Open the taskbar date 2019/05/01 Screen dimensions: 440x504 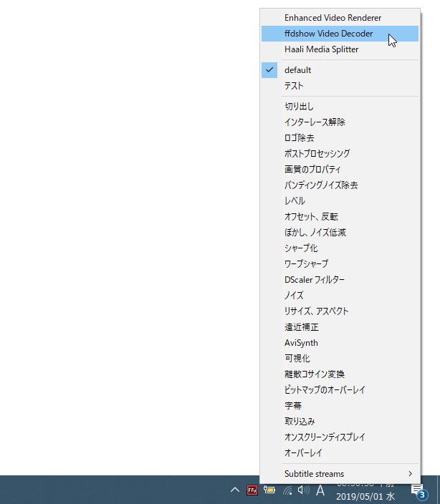tap(365, 496)
